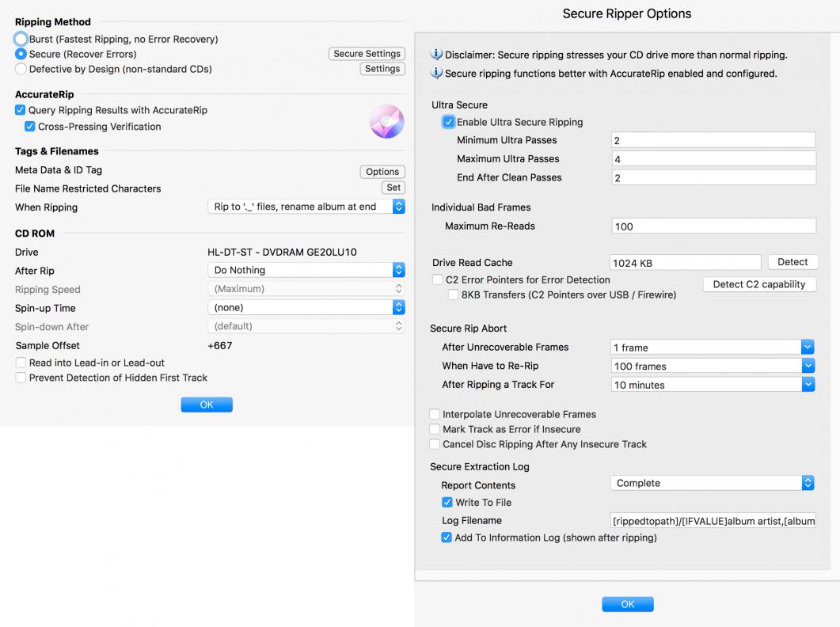Open the Report Contents dropdown

pos(713,483)
